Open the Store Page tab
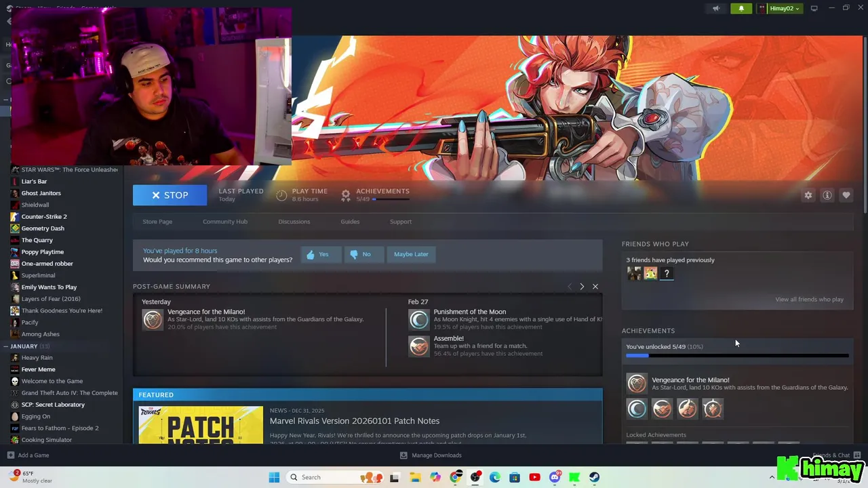 [x=157, y=222]
